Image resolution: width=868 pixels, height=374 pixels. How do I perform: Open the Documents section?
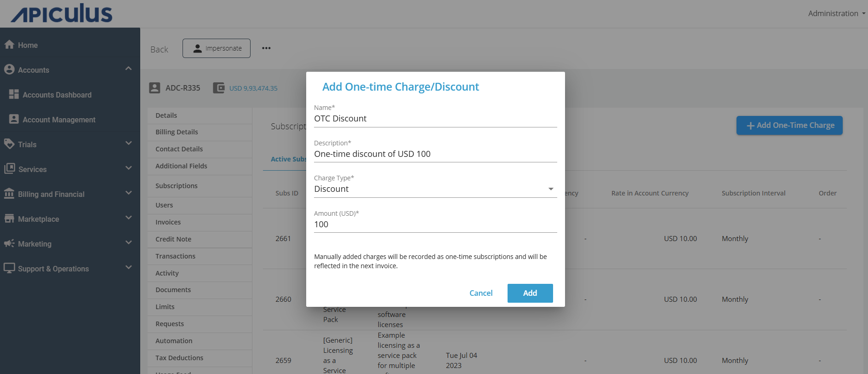(x=200, y=290)
